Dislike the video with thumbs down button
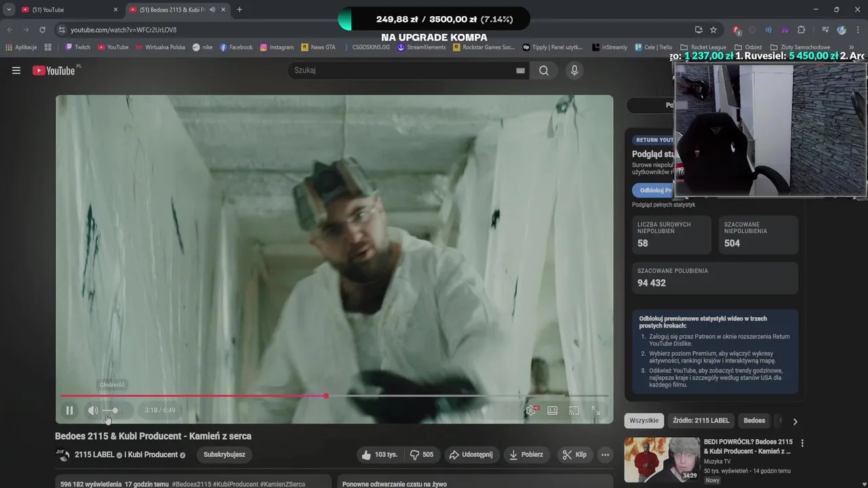The image size is (868, 488). [x=422, y=455]
